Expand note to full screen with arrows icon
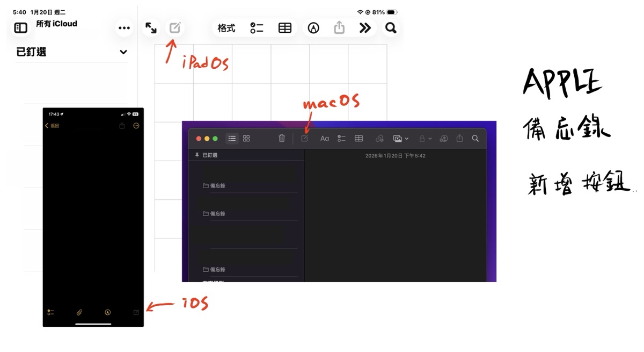 (151, 28)
